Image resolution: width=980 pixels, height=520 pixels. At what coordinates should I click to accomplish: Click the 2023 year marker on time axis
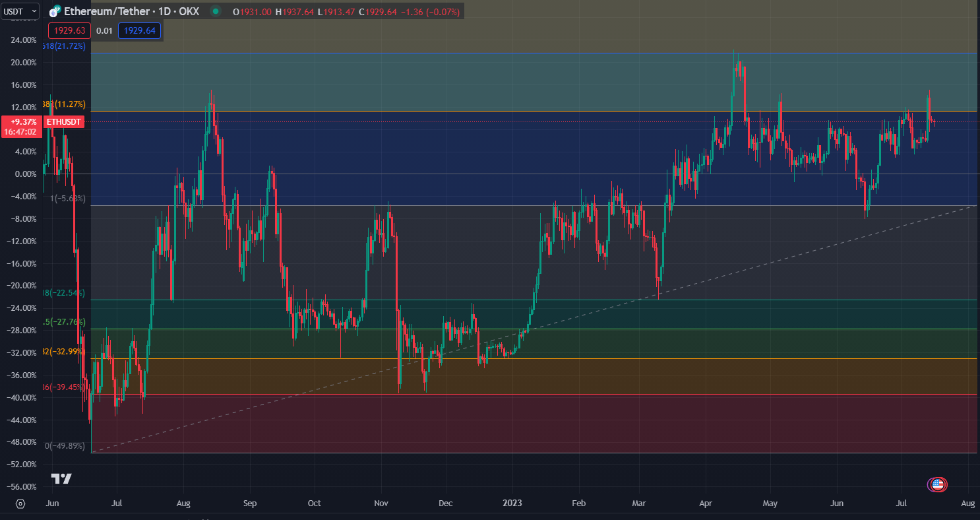tap(512, 504)
